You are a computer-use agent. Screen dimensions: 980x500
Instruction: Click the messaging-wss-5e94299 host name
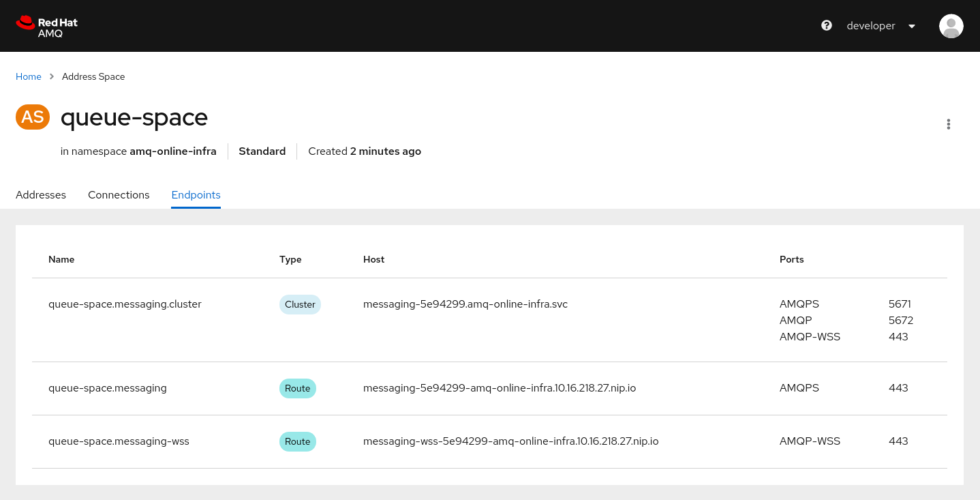511,441
